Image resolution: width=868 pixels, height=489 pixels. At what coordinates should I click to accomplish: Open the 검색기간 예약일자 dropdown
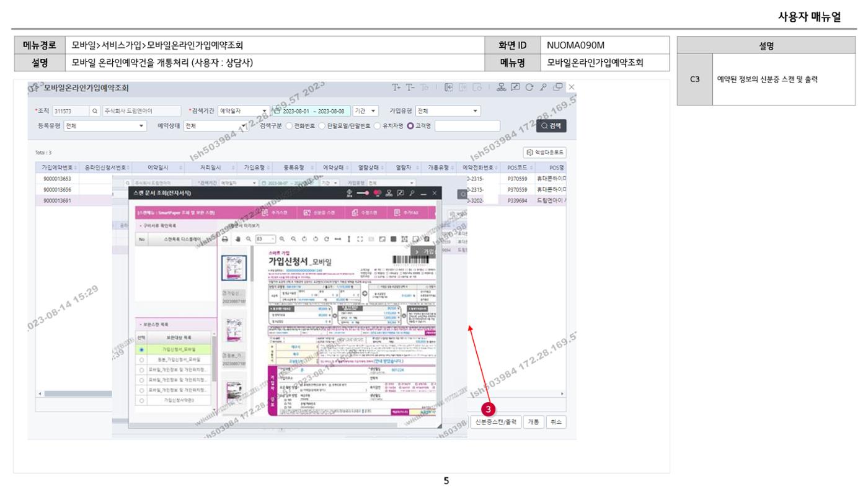[244, 111]
